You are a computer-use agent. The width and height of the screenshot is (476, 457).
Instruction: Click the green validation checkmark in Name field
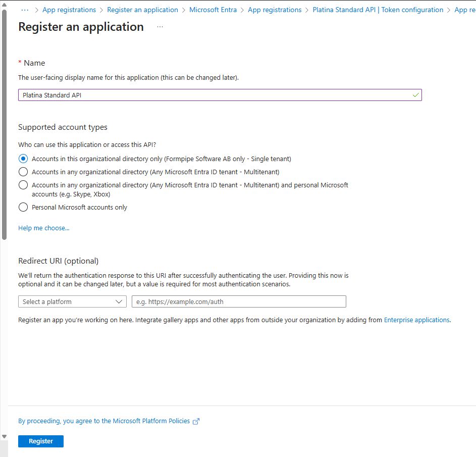(415, 95)
